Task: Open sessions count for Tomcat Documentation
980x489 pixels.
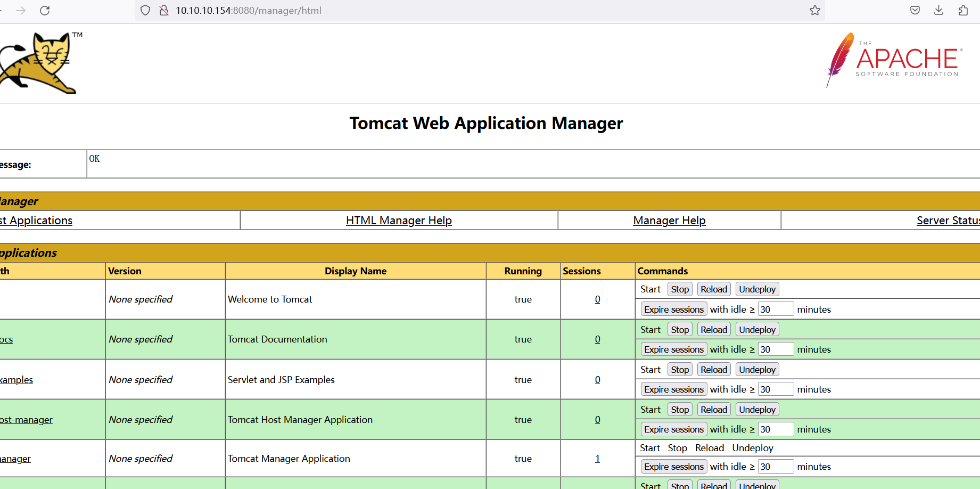Action: (x=597, y=339)
